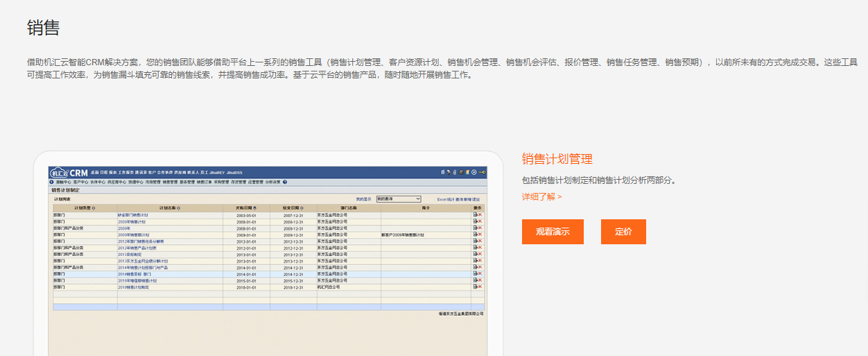Sort by the 开始日期 column header icon
The width and height of the screenshot is (868, 356).
254,208
